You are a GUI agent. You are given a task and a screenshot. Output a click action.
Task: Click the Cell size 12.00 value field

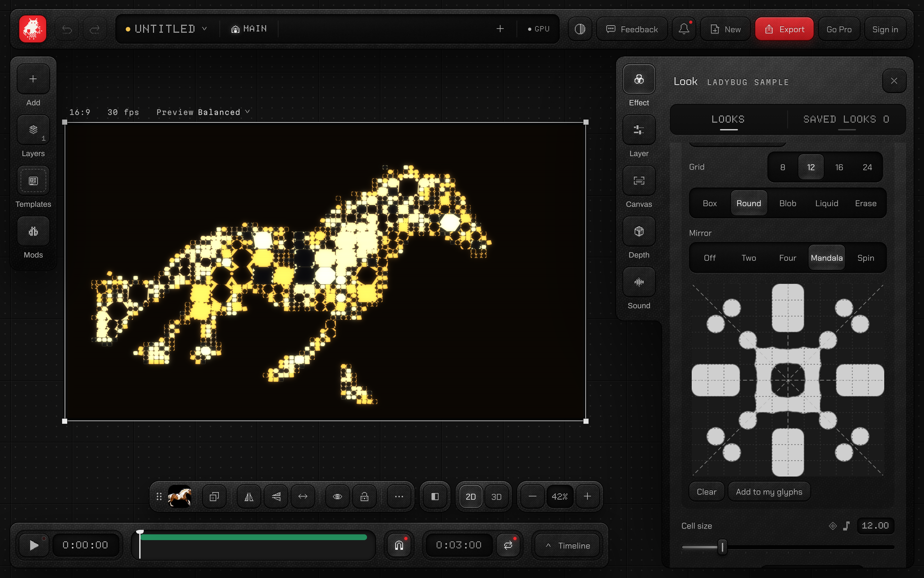875,526
